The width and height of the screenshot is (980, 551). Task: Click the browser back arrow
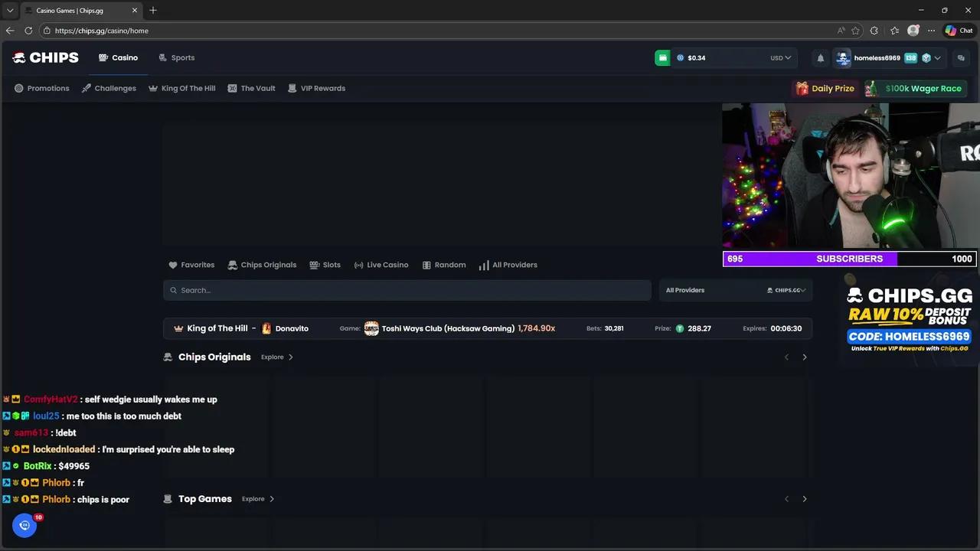click(10, 31)
